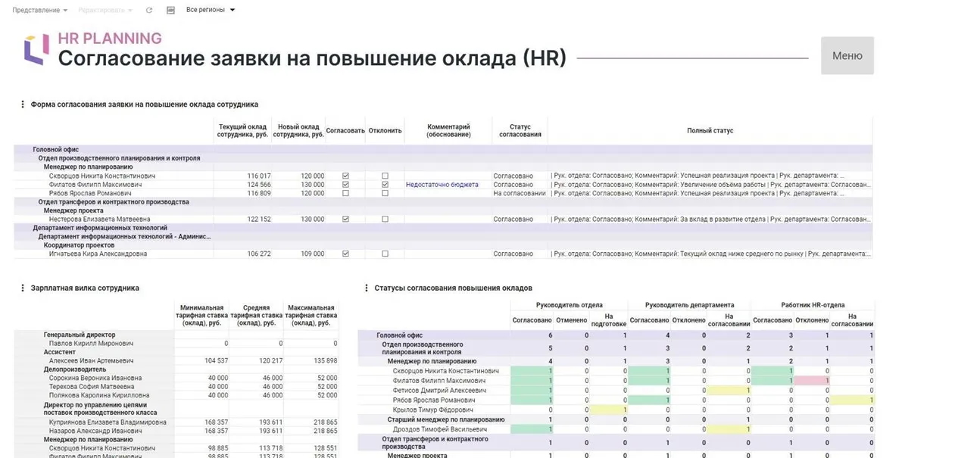
Task: Select Отдел производственного планирования и контроля row in form
Action: point(443,158)
